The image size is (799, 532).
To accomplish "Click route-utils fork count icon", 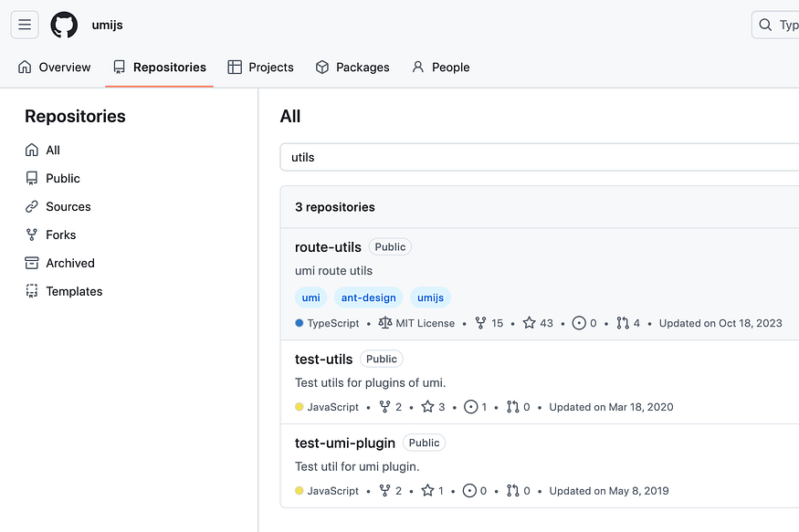I will (x=481, y=323).
